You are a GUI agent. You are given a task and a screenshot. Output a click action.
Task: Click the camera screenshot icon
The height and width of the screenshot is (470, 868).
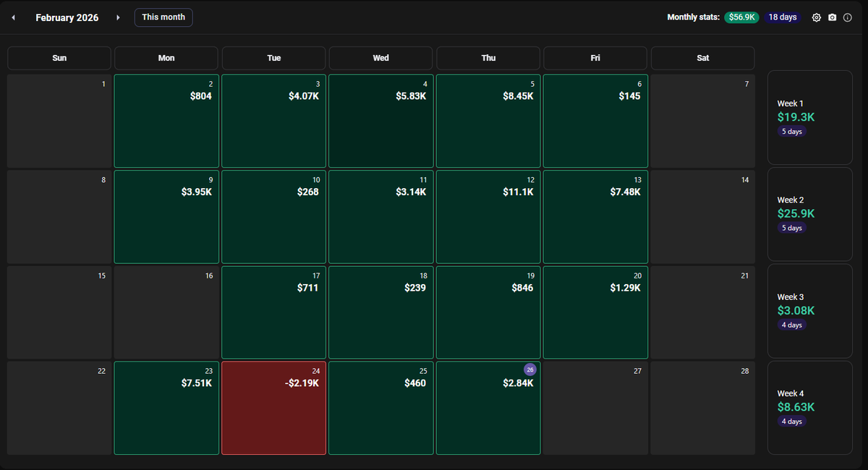tap(833, 17)
